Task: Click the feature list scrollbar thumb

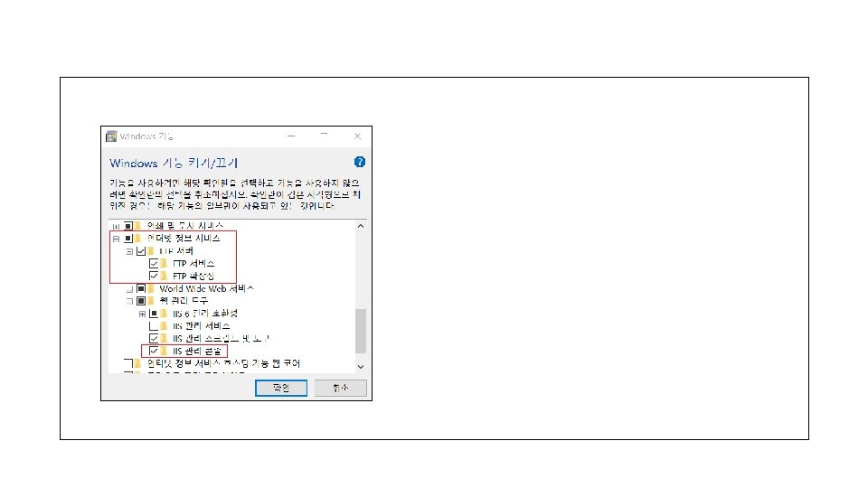Action: (361, 331)
